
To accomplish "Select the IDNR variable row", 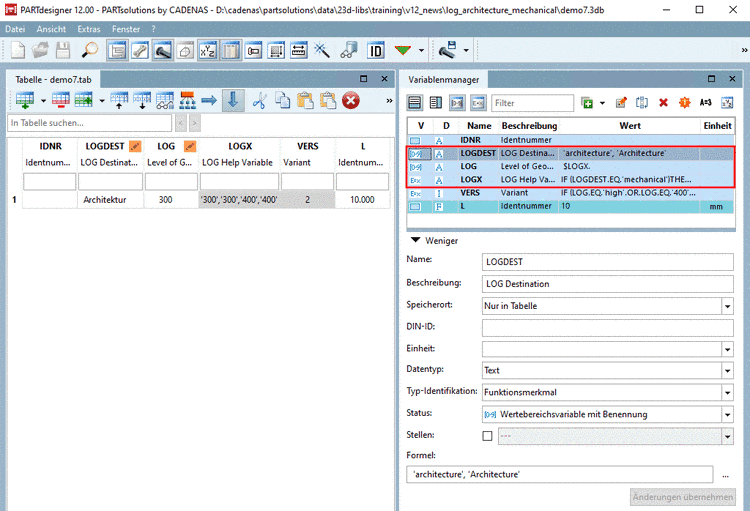I will 571,140.
